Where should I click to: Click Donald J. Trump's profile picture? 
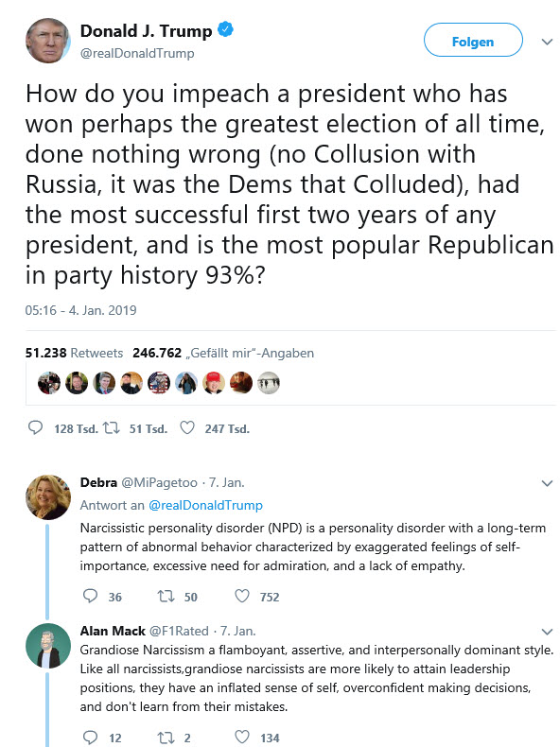click(47, 41)
